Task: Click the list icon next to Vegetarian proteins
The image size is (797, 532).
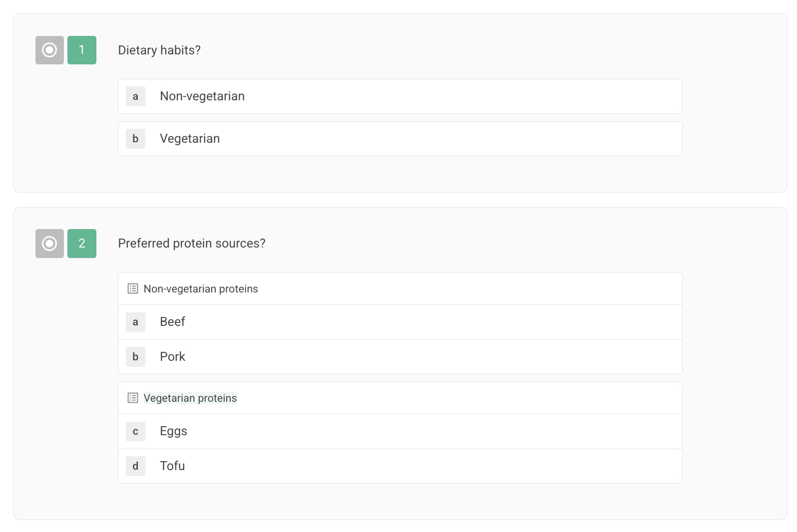Action: tap(132, 398)
